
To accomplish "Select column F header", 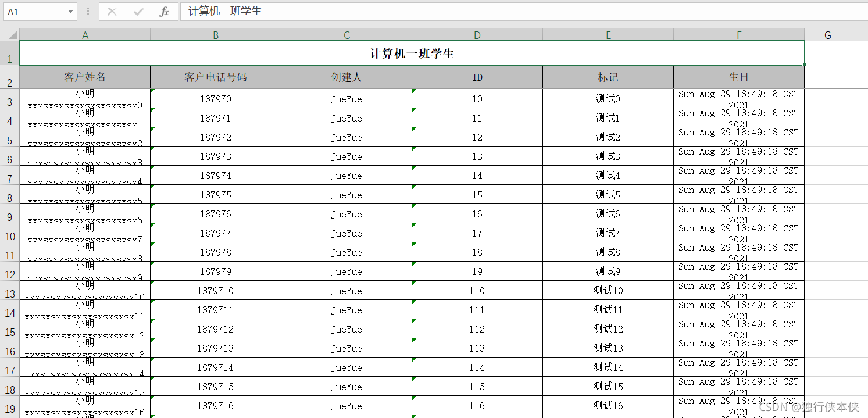I will pos(739,35).
